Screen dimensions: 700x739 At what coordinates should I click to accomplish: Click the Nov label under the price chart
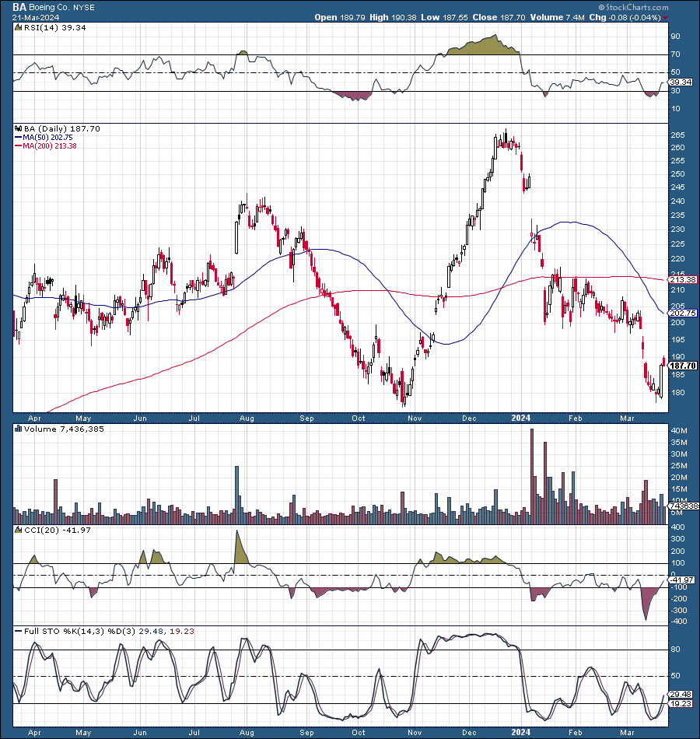click(x=415, y=418)
